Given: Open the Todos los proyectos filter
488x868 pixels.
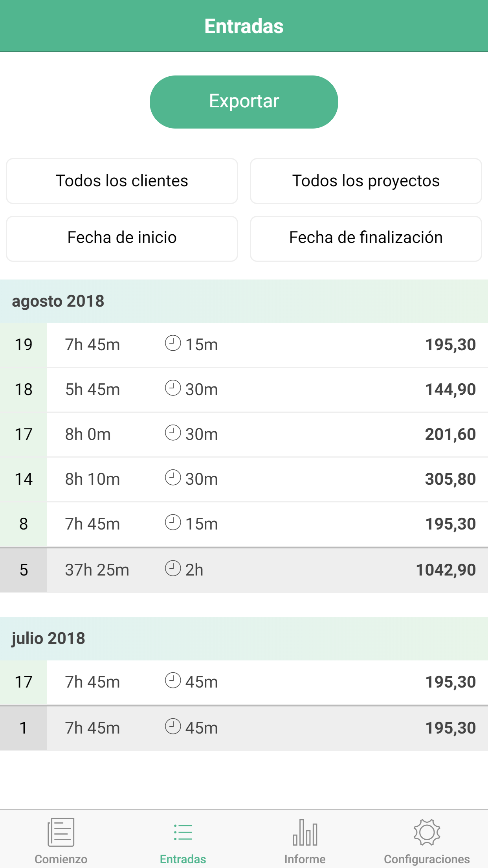Looking at the screenshot, I should pyautogui.click(x=366, y=181).
